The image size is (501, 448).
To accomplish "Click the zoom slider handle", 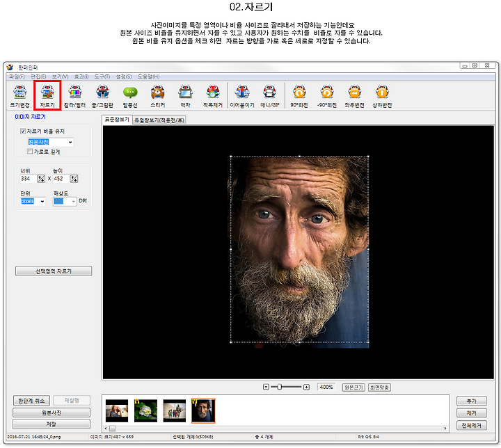I will pyautogui.click(x=280, y=387).
